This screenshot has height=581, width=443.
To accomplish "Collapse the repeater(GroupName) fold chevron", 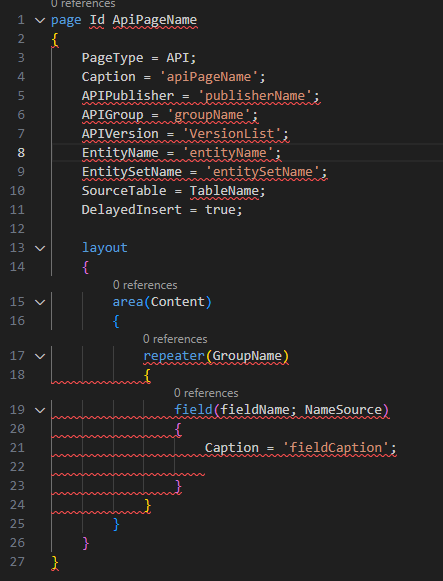I will click(40, 356).
